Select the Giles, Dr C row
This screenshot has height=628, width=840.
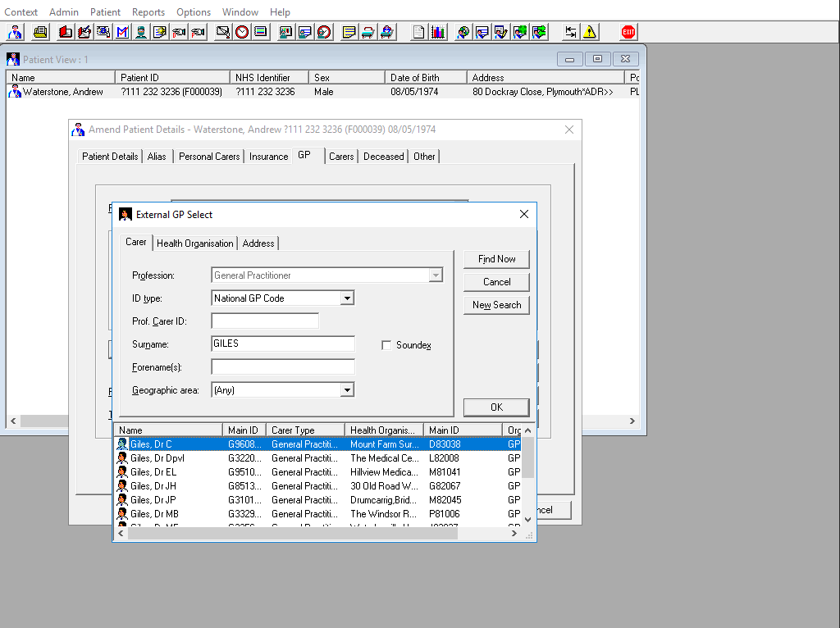(318, 444)
